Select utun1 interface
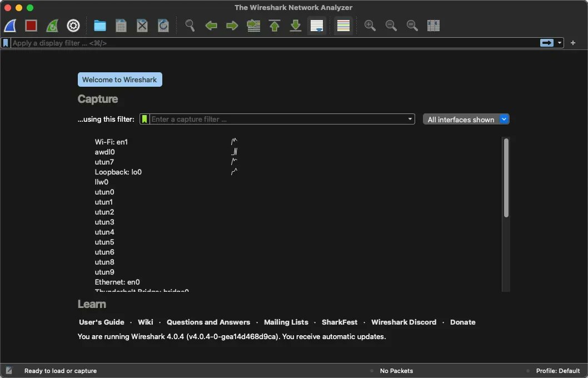This screenshot has height=378, width=588. tap(104, 202)
